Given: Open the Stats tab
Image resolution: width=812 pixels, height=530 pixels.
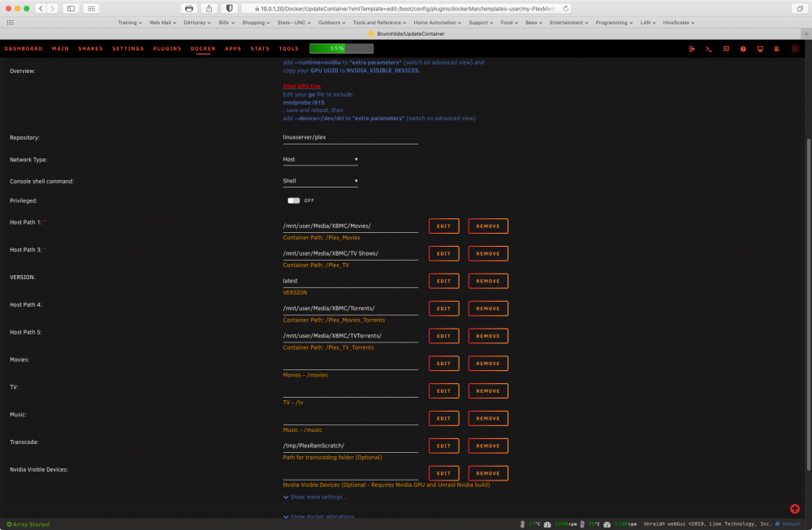Looking at the screenshot, I should pyautogui.click(x=260, y=49).
